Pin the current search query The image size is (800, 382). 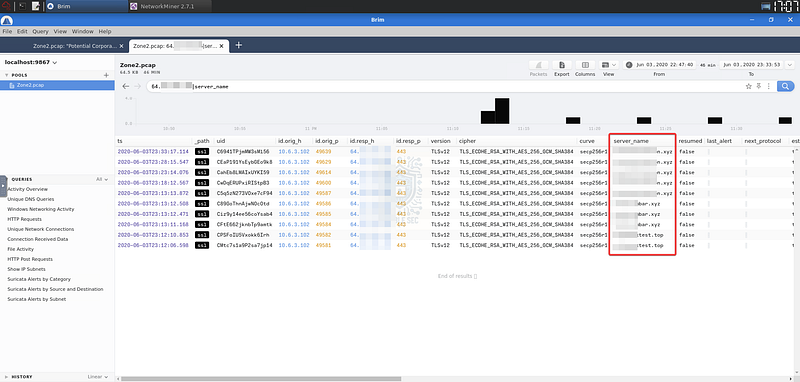click(x=759, y=86)
